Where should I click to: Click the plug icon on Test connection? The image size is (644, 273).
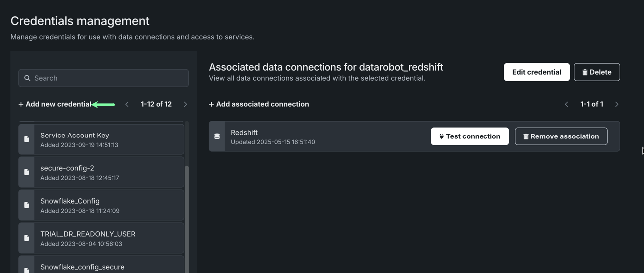441,136
